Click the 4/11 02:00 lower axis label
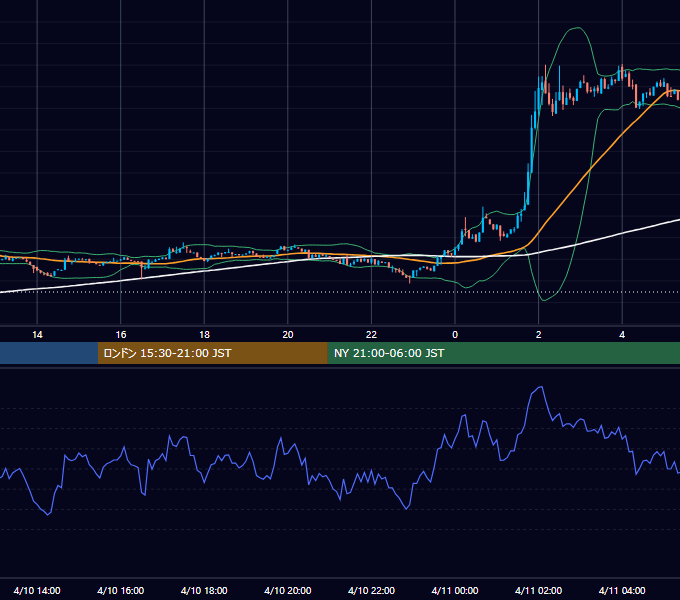This screenshot has height=600, width=680. tap(538, 590)
